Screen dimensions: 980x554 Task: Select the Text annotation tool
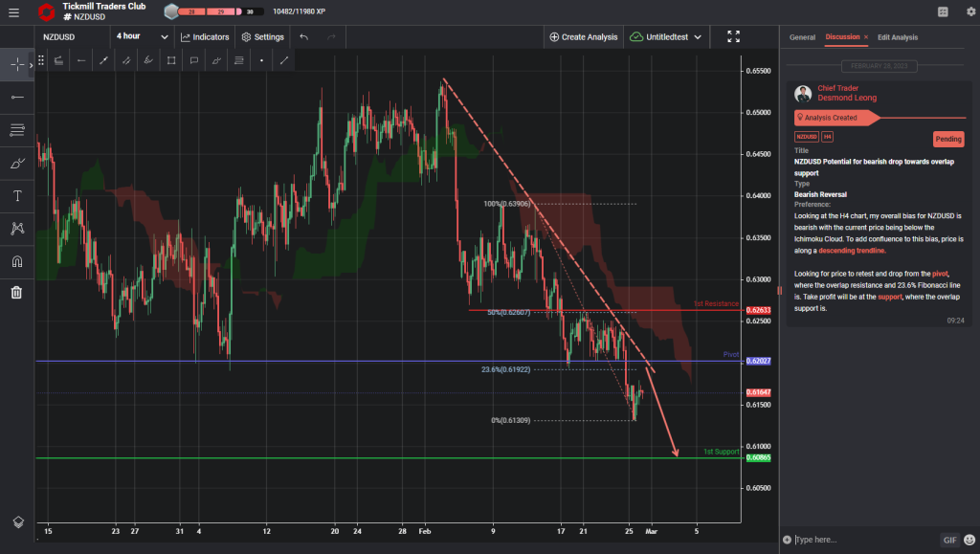(x=16, y=195)
